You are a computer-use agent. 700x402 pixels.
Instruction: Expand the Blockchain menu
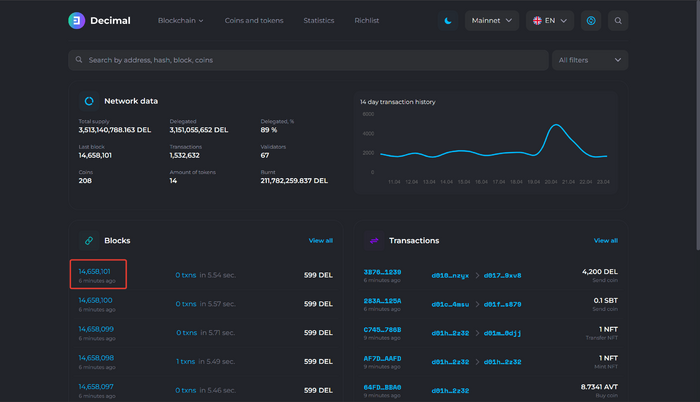[x=180, y=21]
